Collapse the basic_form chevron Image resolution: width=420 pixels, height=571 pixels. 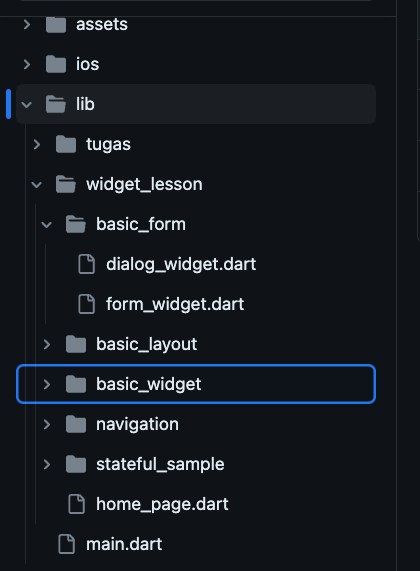[x=47, y=225]
